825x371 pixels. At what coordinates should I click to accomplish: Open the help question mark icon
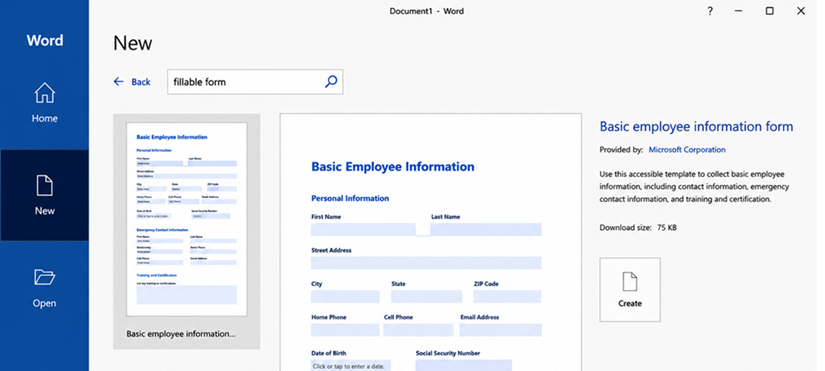pyautogui.click(x=710, y=11)
